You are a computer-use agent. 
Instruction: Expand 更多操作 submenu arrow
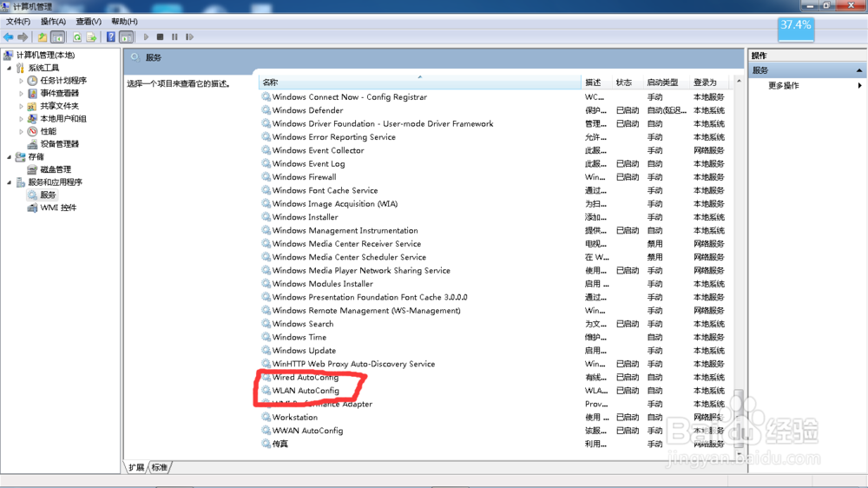tap(859, 86)
